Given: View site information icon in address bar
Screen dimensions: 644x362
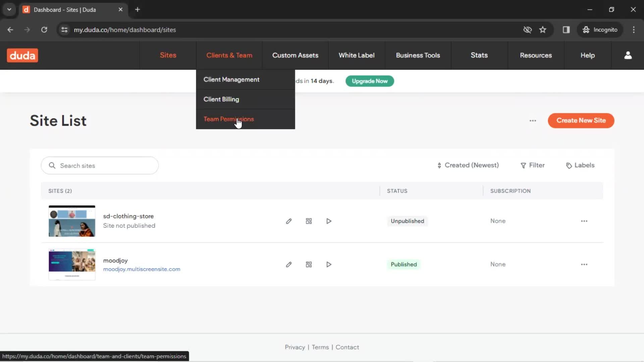Looking at the screenshot, I should pyautogui.click(x=64, y=30).
